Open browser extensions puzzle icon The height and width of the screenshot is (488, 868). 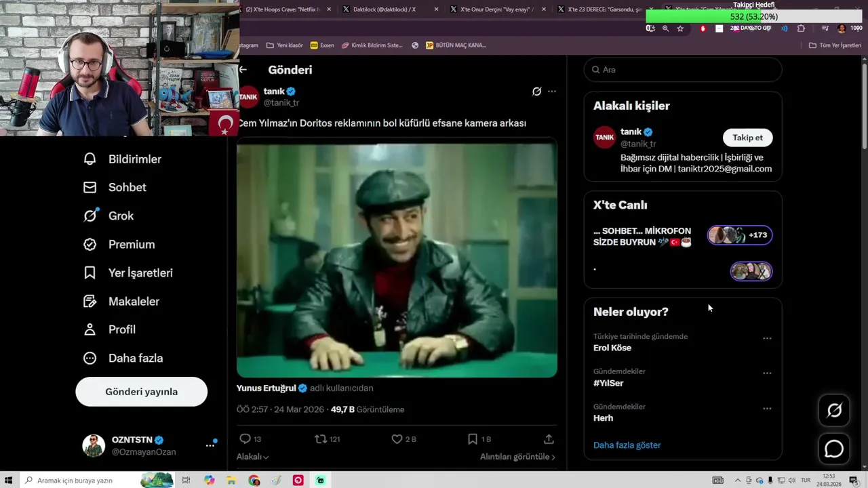coord(801,28)
